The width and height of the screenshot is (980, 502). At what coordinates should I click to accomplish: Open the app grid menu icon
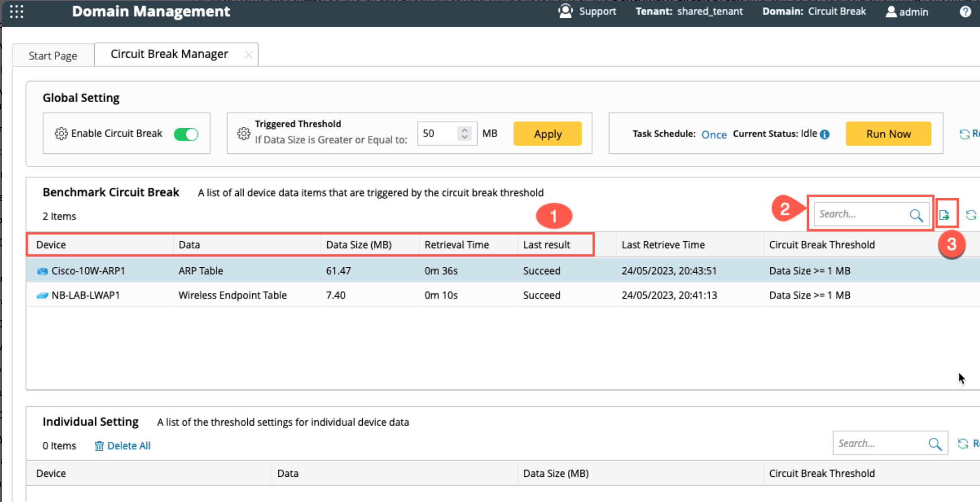[x=17, y=12]
